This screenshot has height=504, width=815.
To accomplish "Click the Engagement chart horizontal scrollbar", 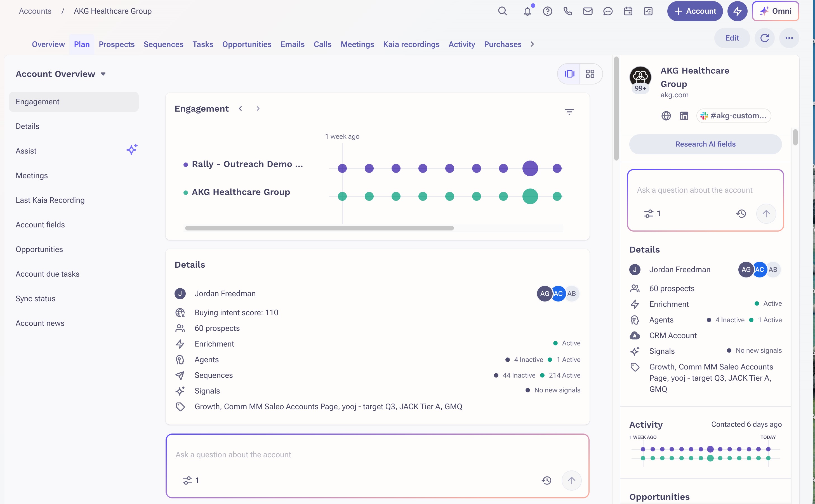I will click(319, 228).
